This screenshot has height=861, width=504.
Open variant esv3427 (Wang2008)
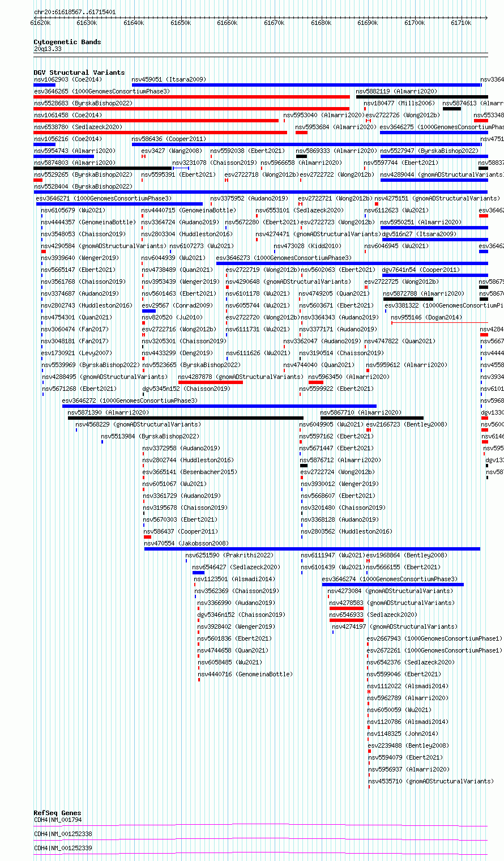pyautogui.click(x=172, y=151)
